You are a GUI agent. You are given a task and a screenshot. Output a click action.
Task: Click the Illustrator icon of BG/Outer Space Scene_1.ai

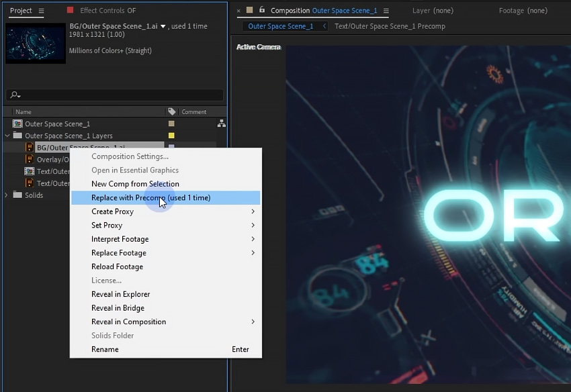click(30, 147)
